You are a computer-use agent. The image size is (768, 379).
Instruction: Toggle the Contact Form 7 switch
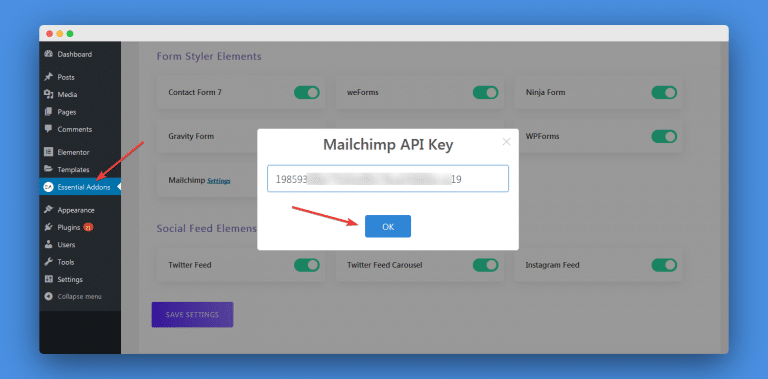307,93
